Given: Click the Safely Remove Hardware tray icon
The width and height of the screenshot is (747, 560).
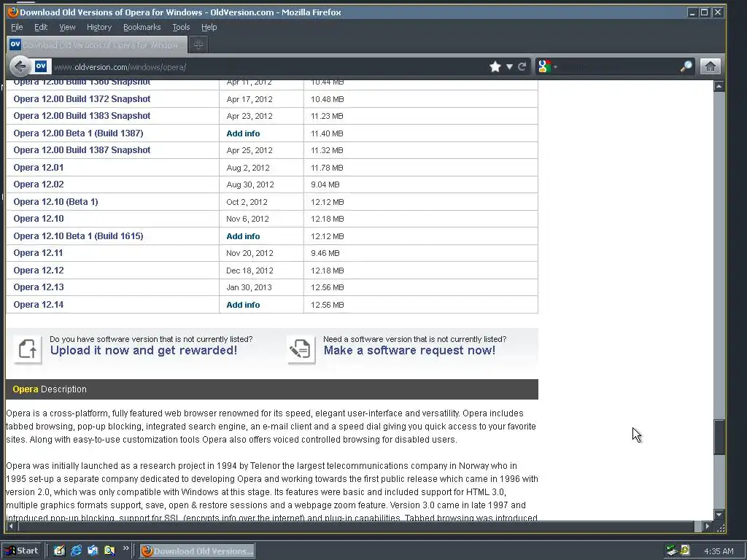Looking at the screenshot, I should (672, 551).
